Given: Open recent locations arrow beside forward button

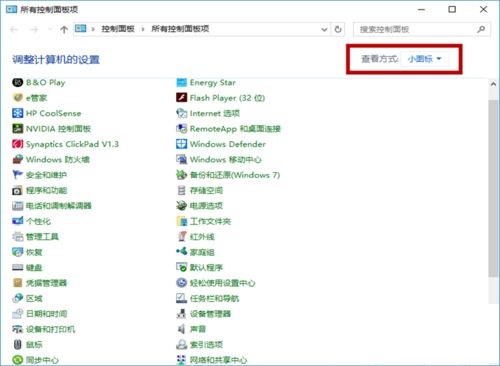Looking at the screenshot, I should [x=50, y=29].
